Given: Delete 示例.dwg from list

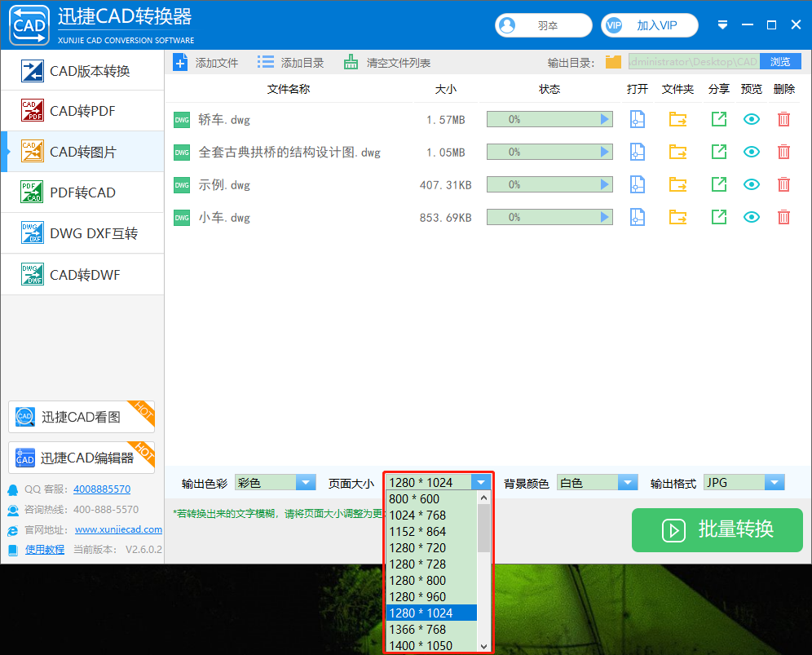Looking at the screenshot, I should pyautogui.click(x=783, y=185).
